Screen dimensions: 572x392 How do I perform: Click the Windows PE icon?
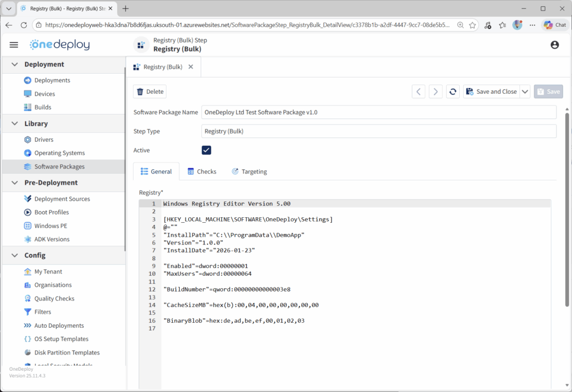pyautogui.click(x=28, y=226)
